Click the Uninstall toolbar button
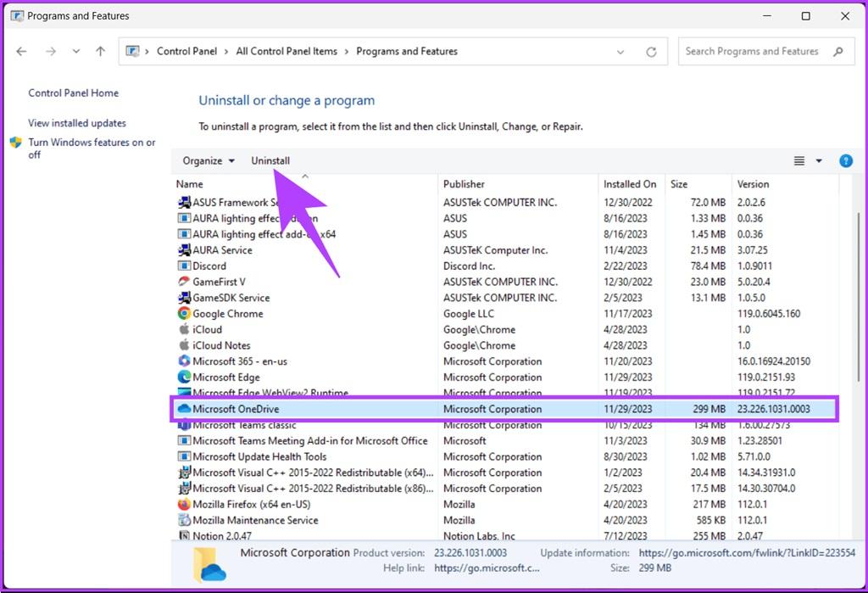Viewport: 868px width, 593px height. click(x=270, y=160)
